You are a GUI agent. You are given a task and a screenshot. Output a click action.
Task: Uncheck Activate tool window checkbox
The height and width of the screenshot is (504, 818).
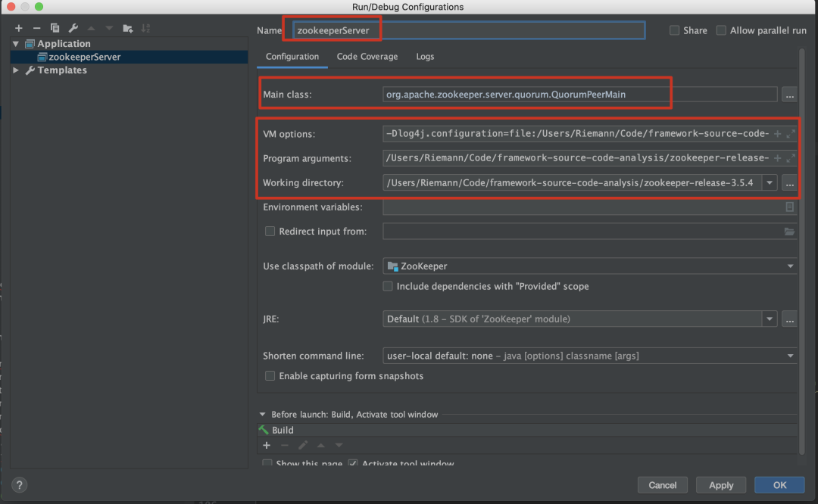pos(353,463)
